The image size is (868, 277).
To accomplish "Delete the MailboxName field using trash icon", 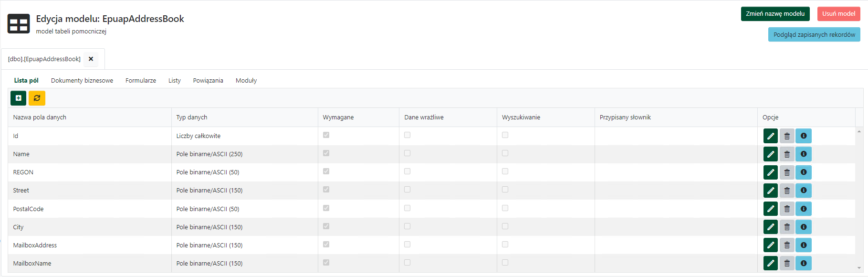I will point(787,263).
